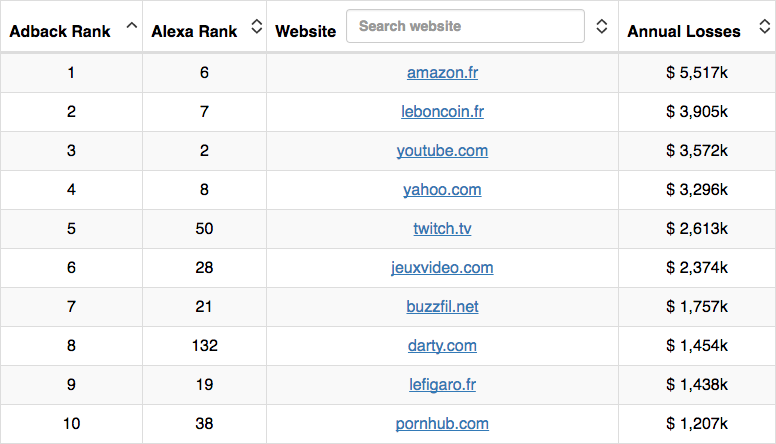Open the amazon.fr link
Viewport: 776px width, 444px height.
click(x=442, y=73)
